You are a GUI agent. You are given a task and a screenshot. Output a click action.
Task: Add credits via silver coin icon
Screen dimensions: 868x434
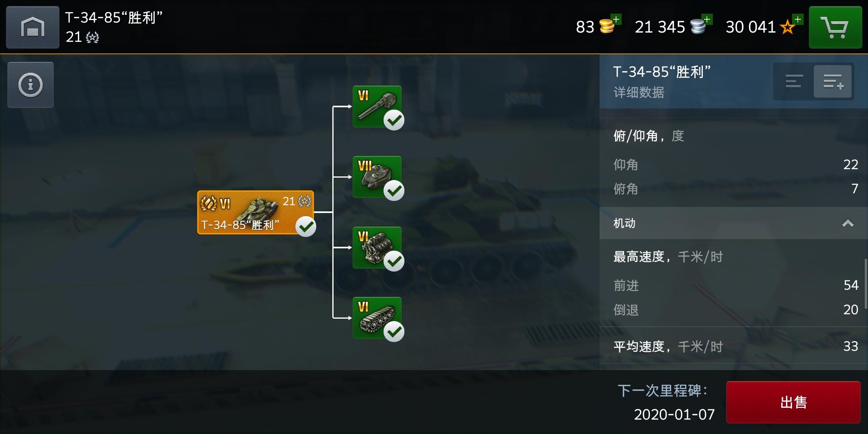(701, 25)
